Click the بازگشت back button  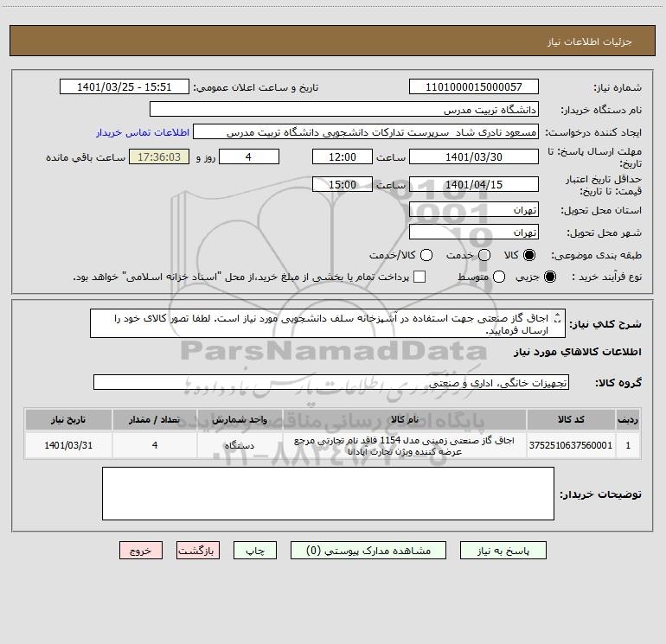(198, 550)
